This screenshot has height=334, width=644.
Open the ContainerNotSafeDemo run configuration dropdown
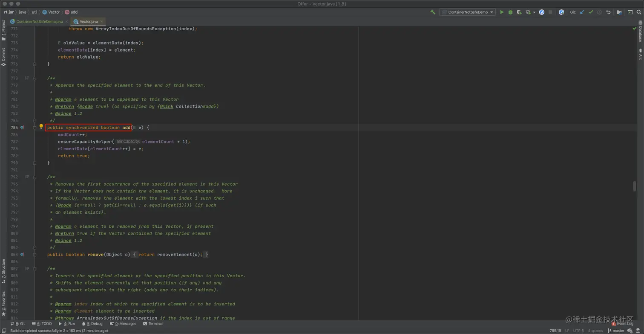coord(468,12)
